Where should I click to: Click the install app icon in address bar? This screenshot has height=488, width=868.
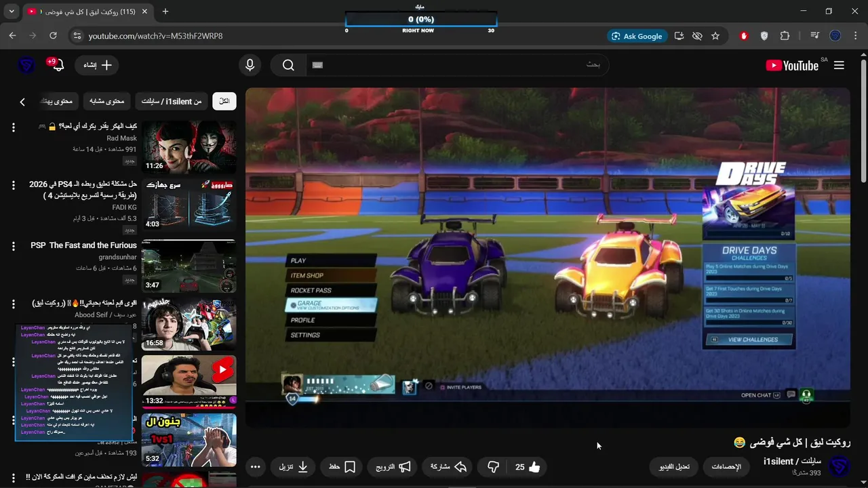point(679,36)
